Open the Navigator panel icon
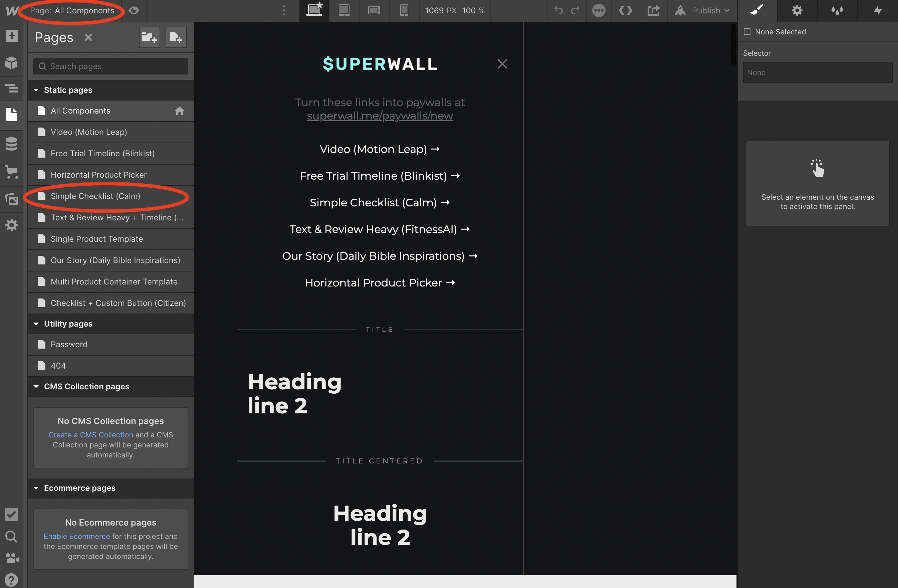This screenshot has height=588, width=898. 11,88
